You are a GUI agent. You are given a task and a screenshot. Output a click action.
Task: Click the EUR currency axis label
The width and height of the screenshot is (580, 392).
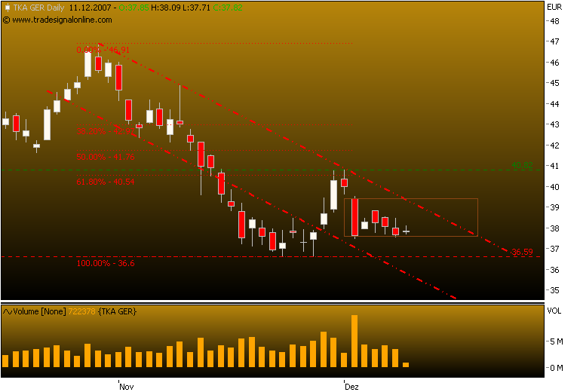coord(554,7)
